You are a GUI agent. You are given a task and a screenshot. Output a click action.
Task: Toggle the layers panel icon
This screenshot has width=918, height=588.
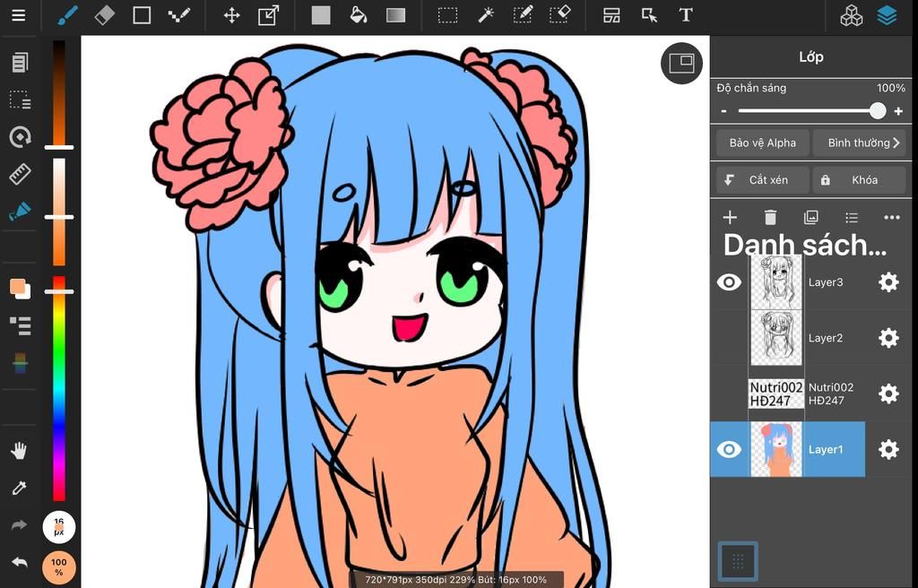click(887, 16)
